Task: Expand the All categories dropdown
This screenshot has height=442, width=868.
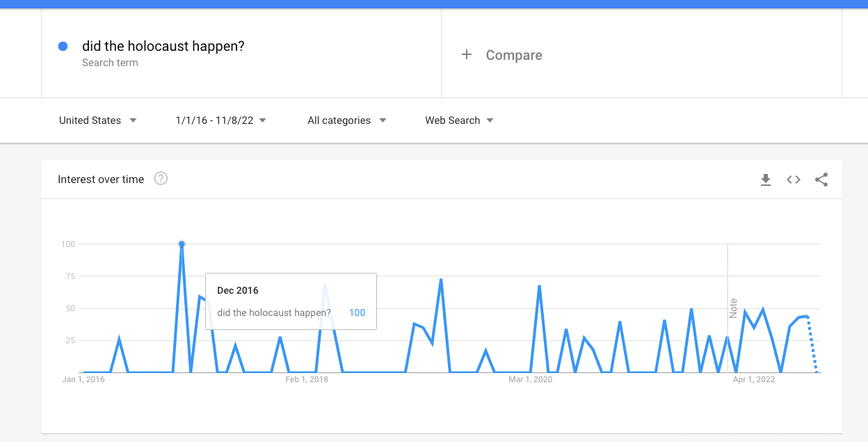Action: click(x=347, y=120)
